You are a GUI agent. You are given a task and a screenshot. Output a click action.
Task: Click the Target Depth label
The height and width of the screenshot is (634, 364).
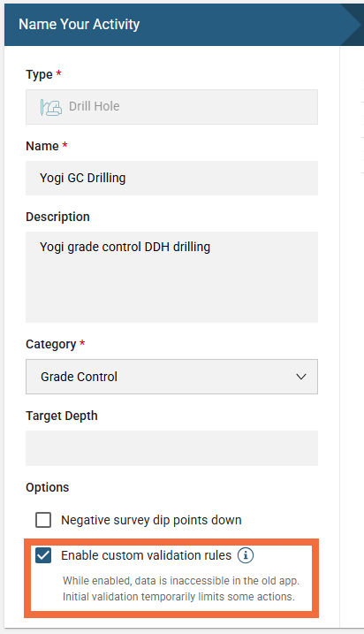62,416
